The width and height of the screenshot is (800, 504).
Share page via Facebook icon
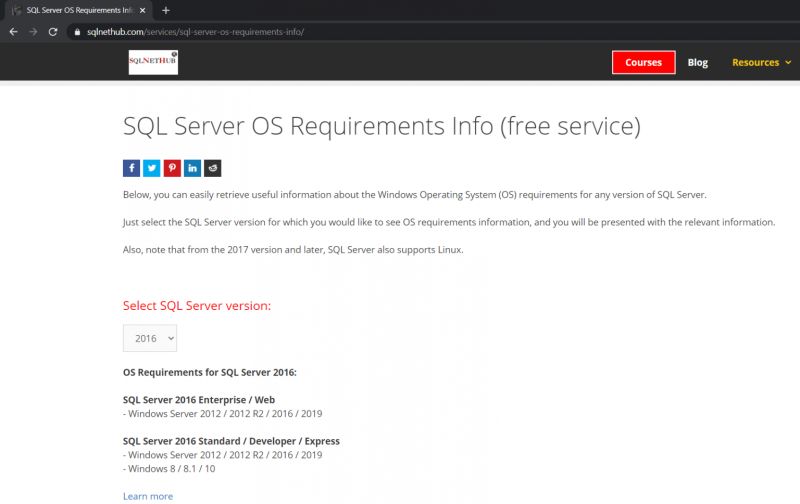[x=131, y=168]
